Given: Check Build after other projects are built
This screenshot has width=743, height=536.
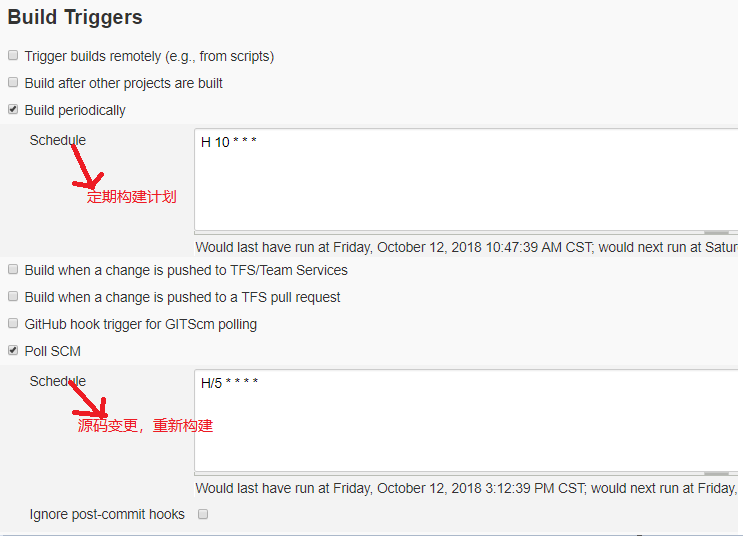Looking at the screenshot, I should click(x=13, y=83).
